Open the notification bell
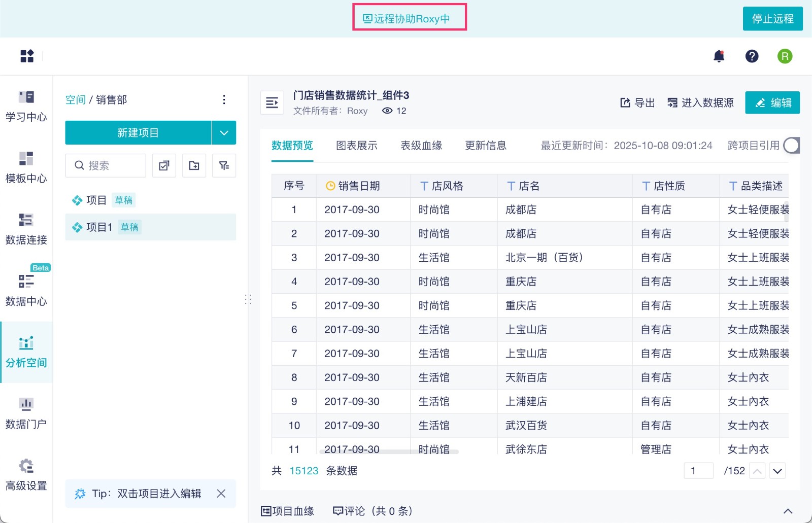 [x=719, y=56]
